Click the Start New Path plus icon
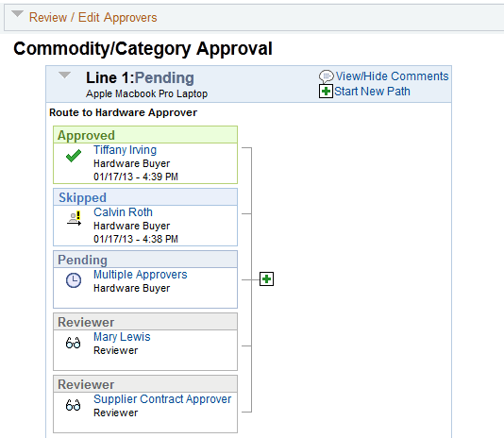 pos(326,92)
